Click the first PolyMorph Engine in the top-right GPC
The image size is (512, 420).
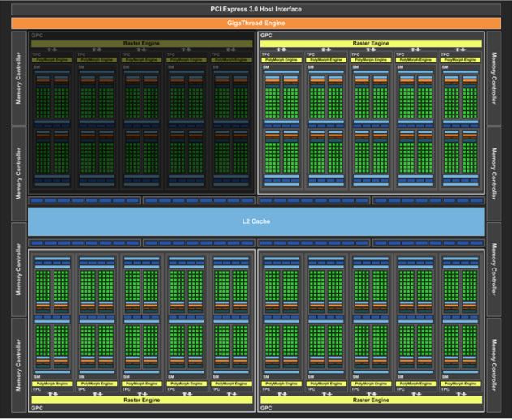coord(281,60)
